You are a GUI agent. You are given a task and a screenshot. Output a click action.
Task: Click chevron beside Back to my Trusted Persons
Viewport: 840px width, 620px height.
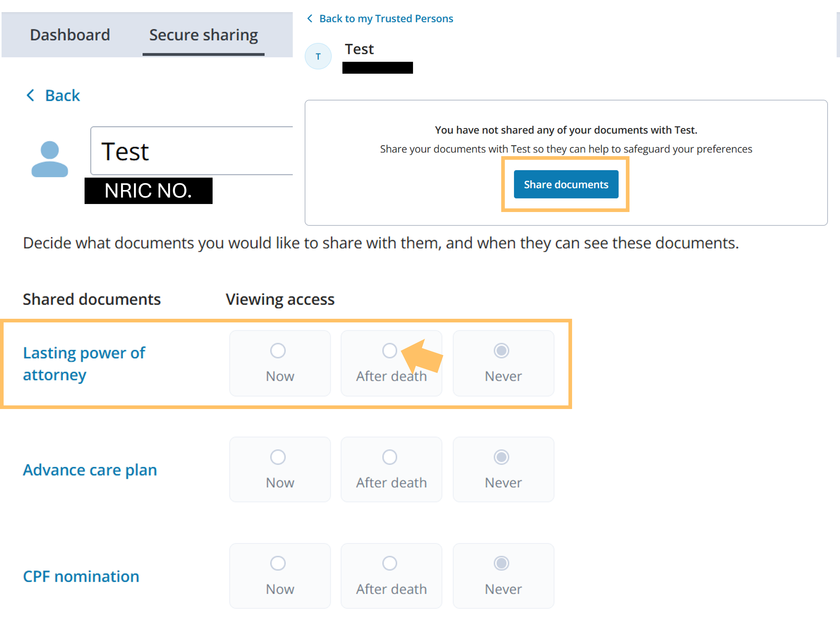(x=310, y=18)
